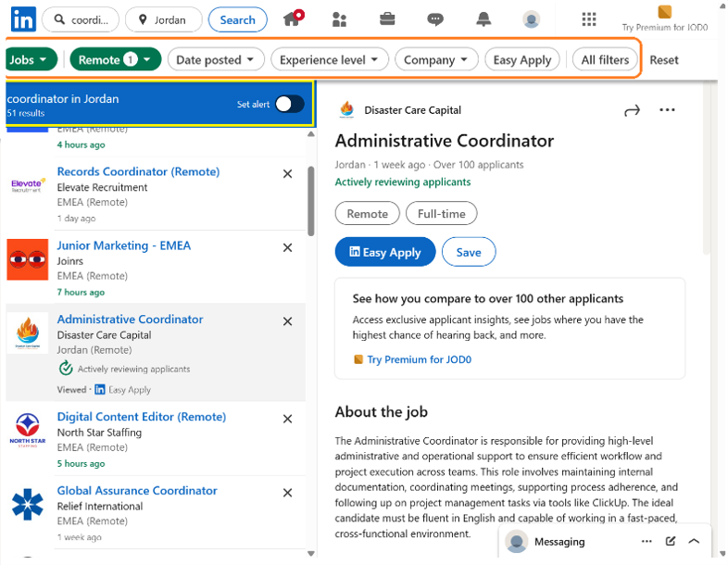Image resolution: width=728 pixels, height=565 pixels.
Task: Click Try Premium for JOD0 in header
Action: 665,19
